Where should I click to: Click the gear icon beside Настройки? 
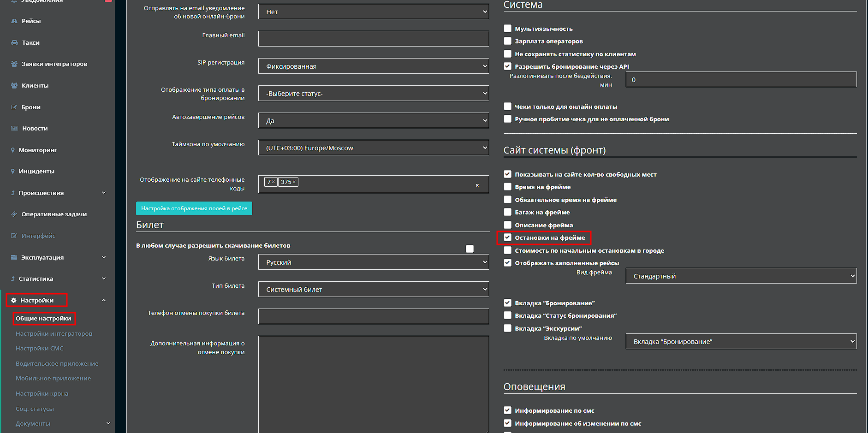tap(14, 301)
